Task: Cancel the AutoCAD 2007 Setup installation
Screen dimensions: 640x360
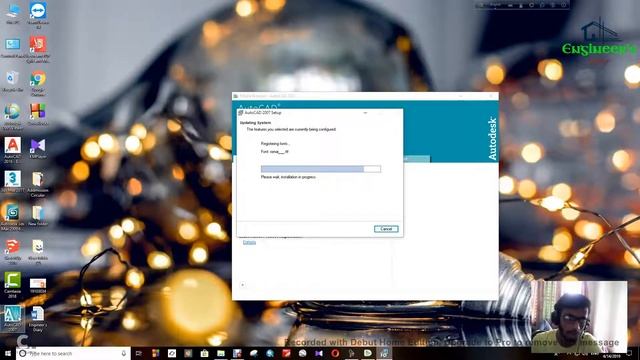Action: pos(386,229)
